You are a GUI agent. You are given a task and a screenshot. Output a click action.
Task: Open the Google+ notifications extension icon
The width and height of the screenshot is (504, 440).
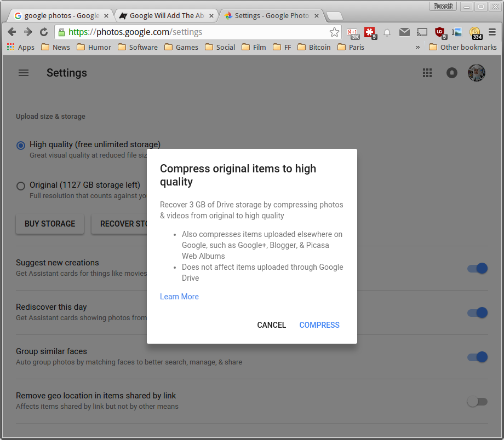pos(353,33)
